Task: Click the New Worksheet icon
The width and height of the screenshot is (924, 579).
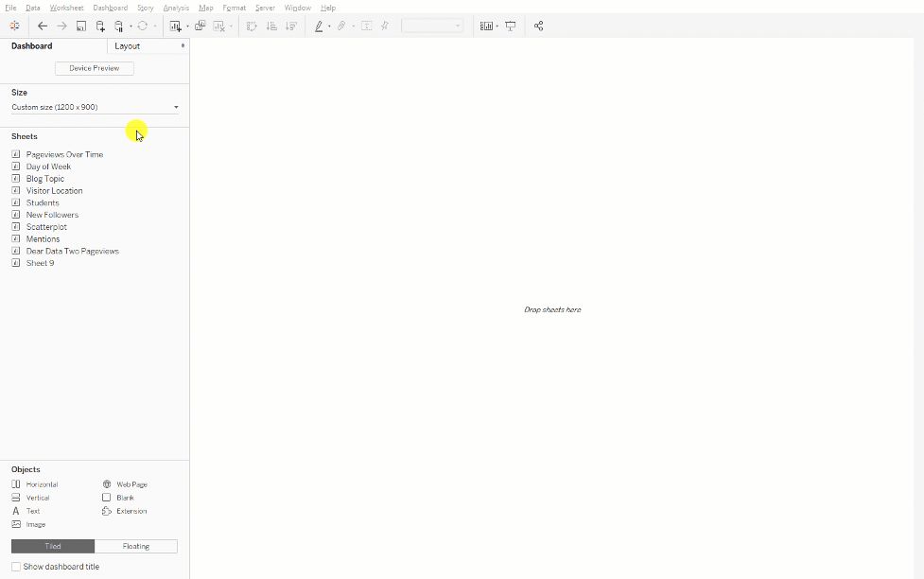Action: click(x=175, y=26)
